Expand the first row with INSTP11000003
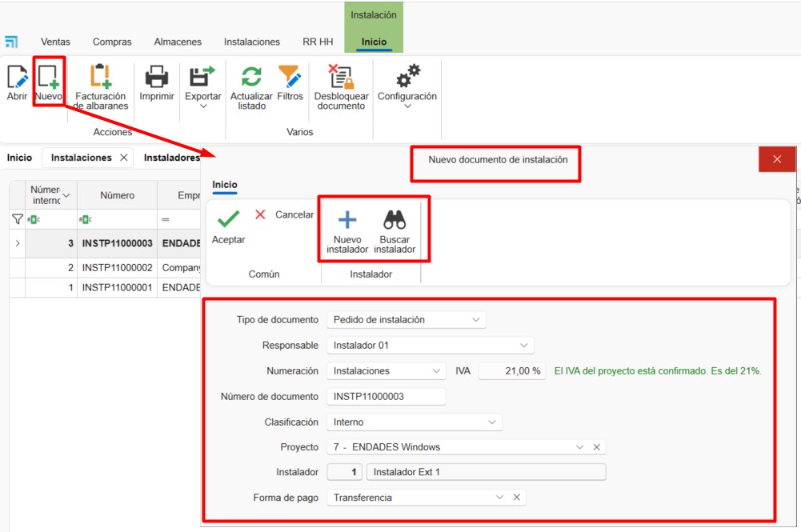This screenshot has height=532, width=801. [17, 243]
